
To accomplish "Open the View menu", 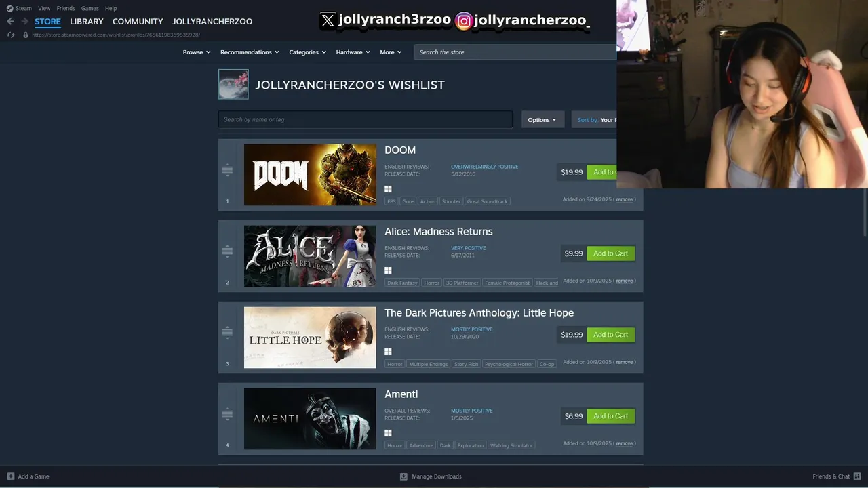I will click(x=44, y=8).
